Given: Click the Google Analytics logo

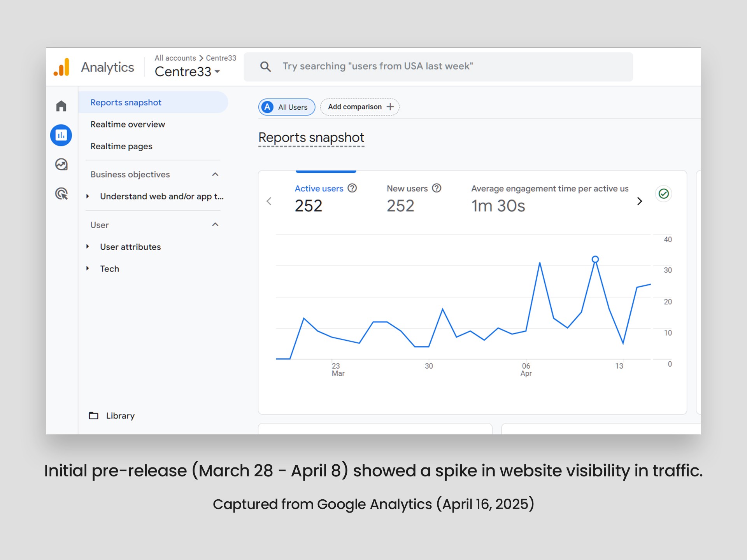Looking at the screenshot, I should pos(62,67).
